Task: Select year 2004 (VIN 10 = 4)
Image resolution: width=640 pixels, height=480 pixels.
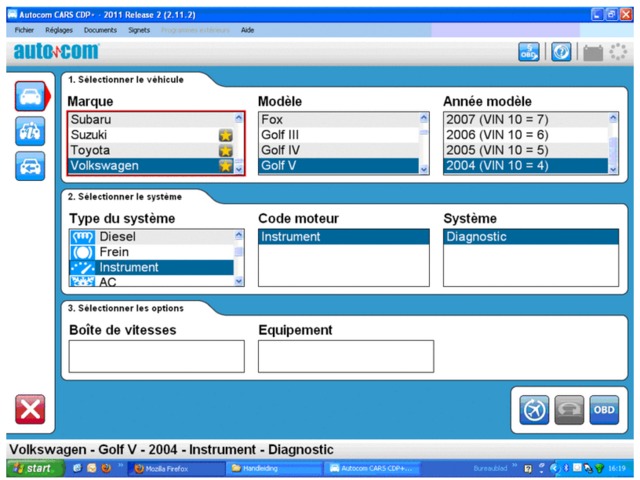Action: pyautogui.click(x=526, y=166)
